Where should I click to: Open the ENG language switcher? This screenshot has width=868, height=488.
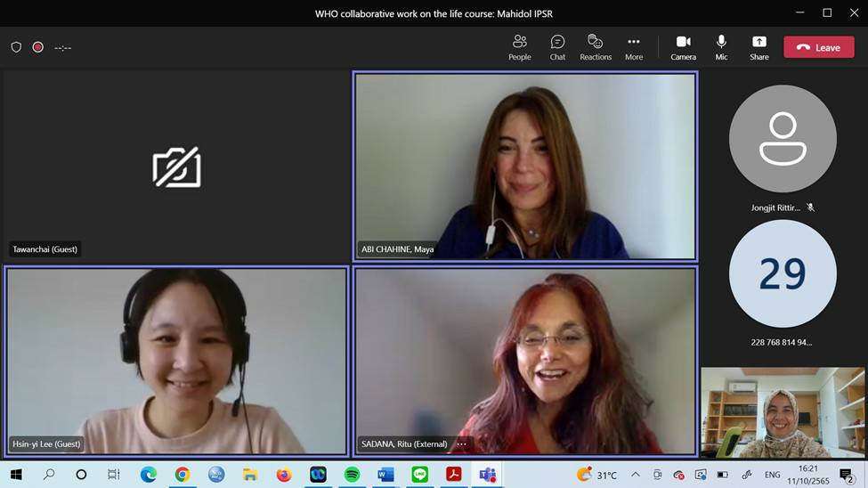click(772, 475)
